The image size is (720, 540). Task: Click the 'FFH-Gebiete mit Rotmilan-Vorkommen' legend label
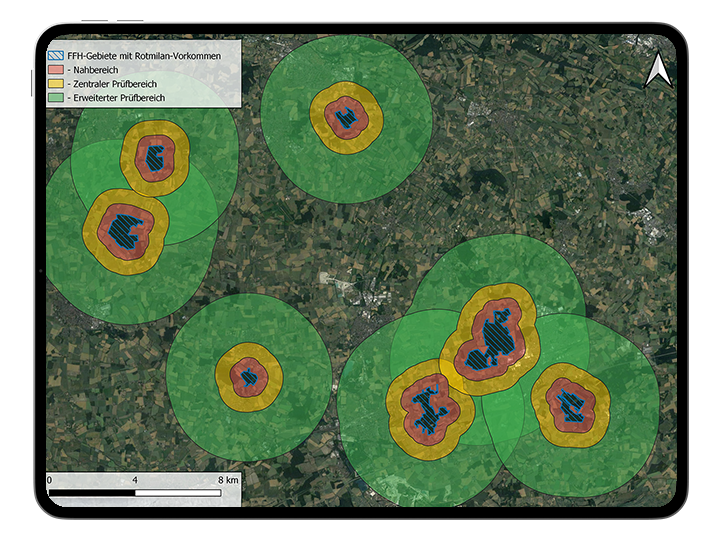click(150, 57)
